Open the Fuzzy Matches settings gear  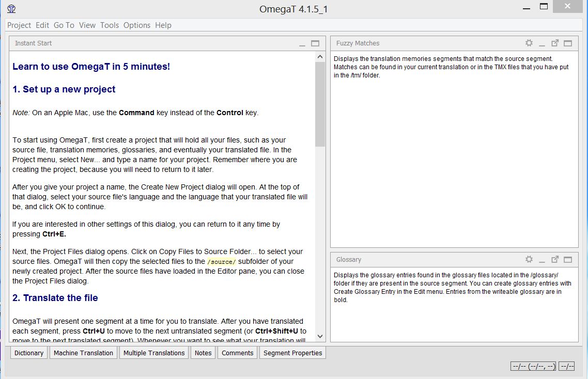(529, 43)
